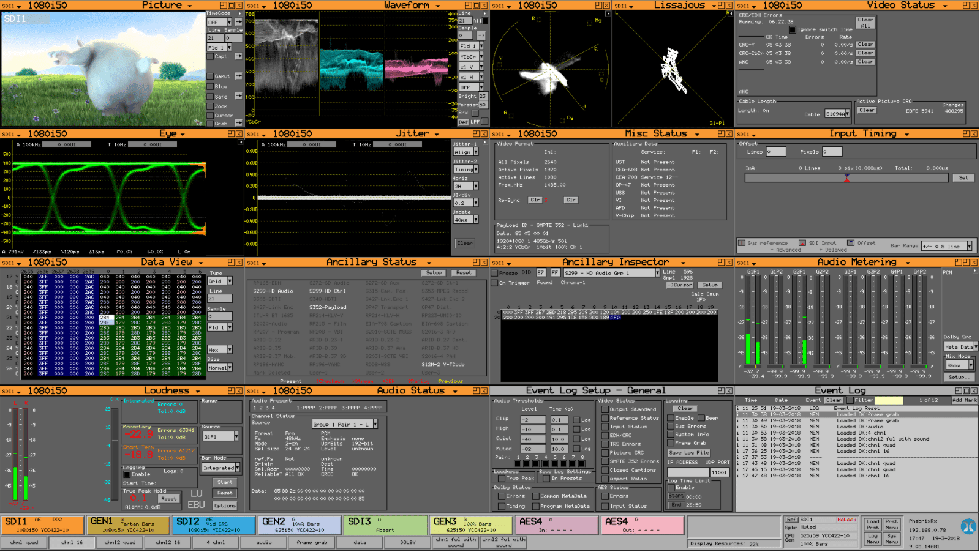
Task: Open Loudness Source G1P1 dropdown
Action: click(x=221, y=436)
